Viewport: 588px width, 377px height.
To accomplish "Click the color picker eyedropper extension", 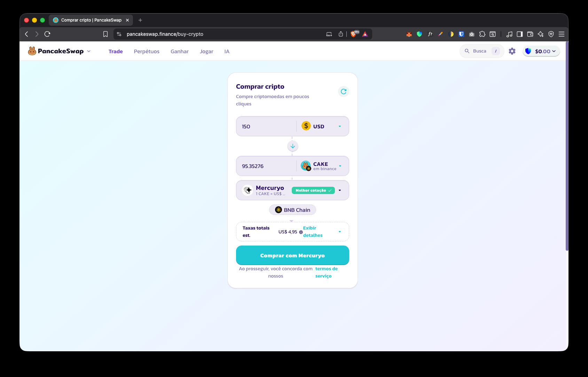I will (x=440, y=34).
